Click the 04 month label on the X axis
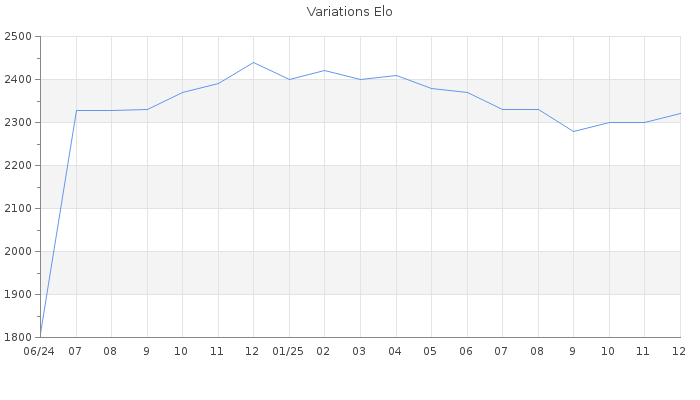700x400 pixels. point(395,352)
